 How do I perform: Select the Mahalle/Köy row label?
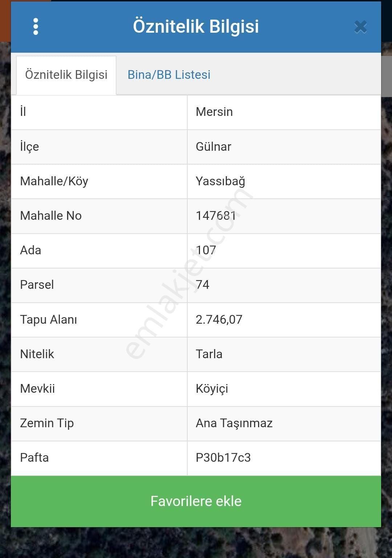54,181
